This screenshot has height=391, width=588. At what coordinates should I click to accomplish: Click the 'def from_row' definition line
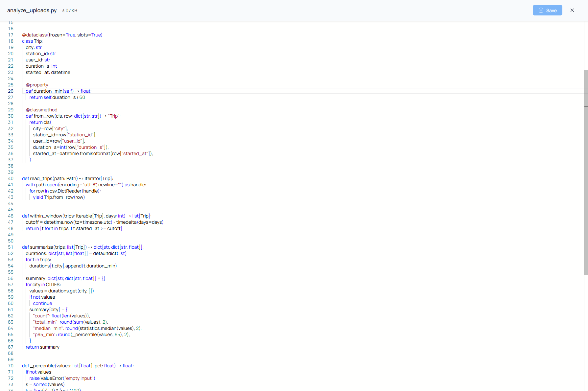73,116
